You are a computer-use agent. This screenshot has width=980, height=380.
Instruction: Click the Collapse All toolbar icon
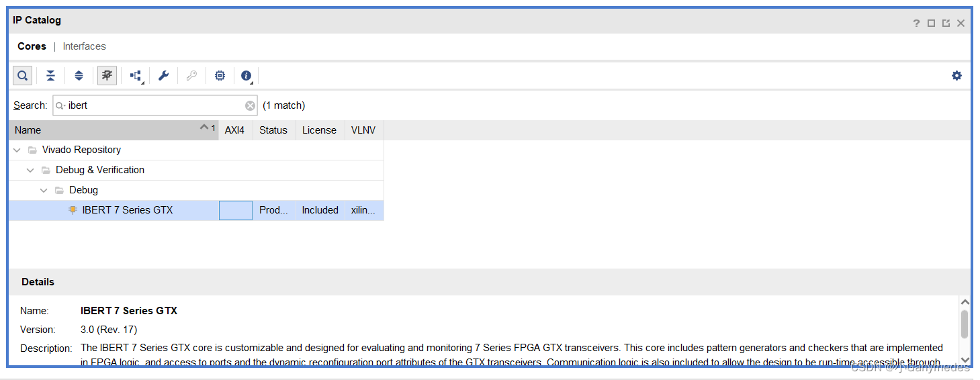tap(50, 75)
